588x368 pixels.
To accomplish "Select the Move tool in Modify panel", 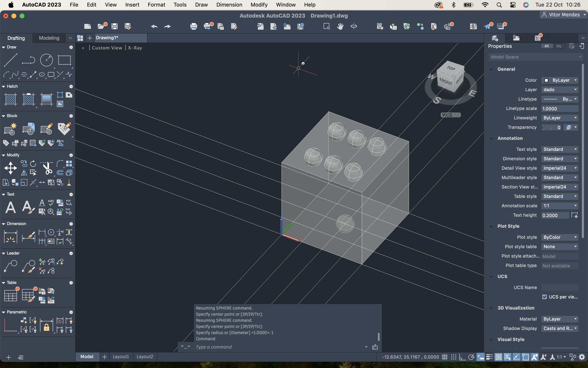I will pyautogui.click(x=10, y=168).
